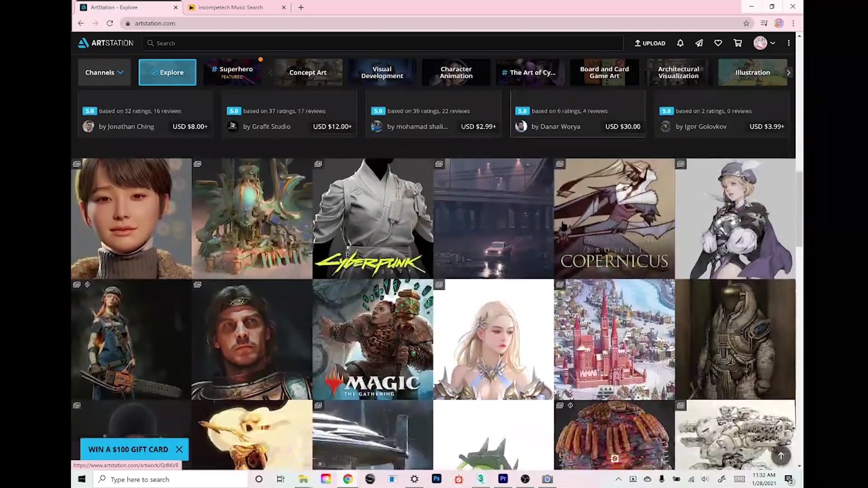Click the Windows taskbar search box
Viewport: 868px width, 488px height.
[170, 479]
